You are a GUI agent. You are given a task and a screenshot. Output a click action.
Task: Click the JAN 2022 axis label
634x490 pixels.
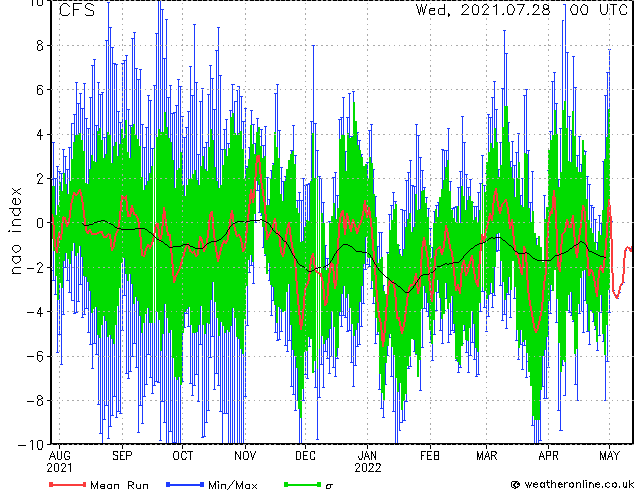(368, 462)
